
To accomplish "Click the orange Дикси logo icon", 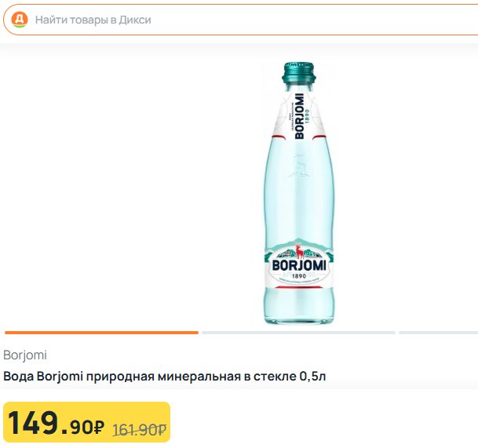I will pos(20,20).
